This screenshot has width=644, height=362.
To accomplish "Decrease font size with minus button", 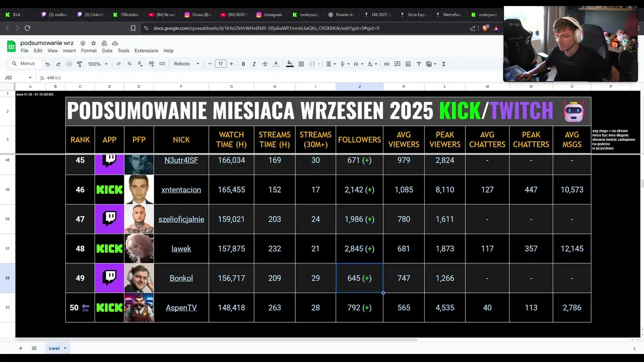I will click(210, 64).
